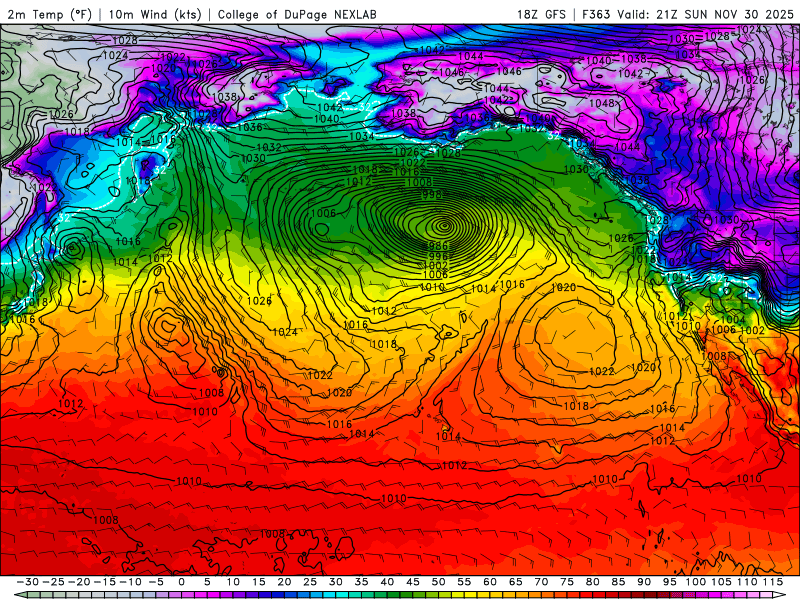Screen dimensions: 800x600
Task: Click 'F363 Valid: 21Z SUN NOV 30 2025' text
Action: pos(688,14)
